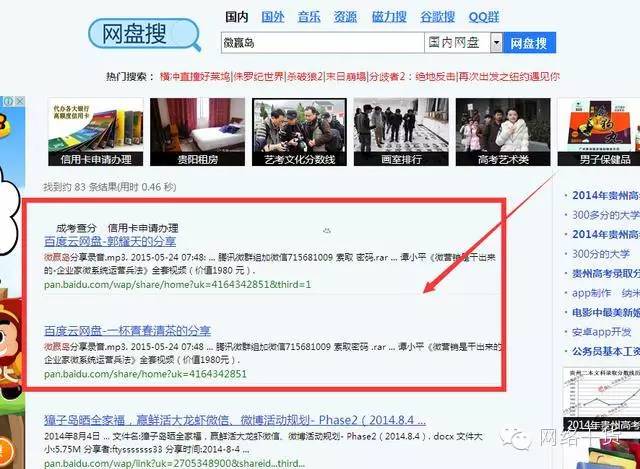Screen dimensions: 640x469
Task: Open the 信用卡申请办理 thumbnail ad
Action: click(96, 132)
